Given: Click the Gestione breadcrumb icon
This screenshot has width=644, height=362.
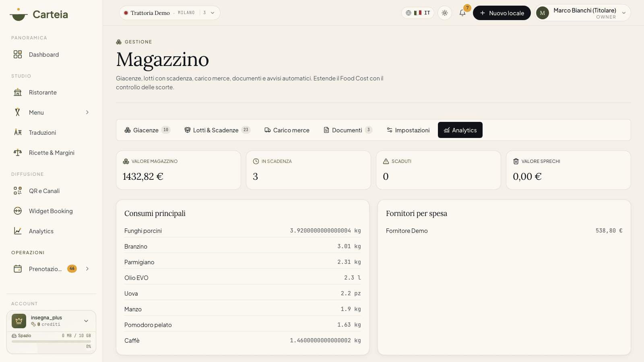Looking at the screenshot, I should (119, 42).
